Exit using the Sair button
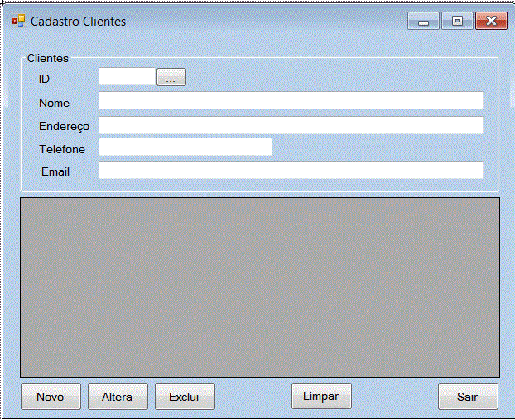This screenshot has width=515, height=420. point(468,397)
